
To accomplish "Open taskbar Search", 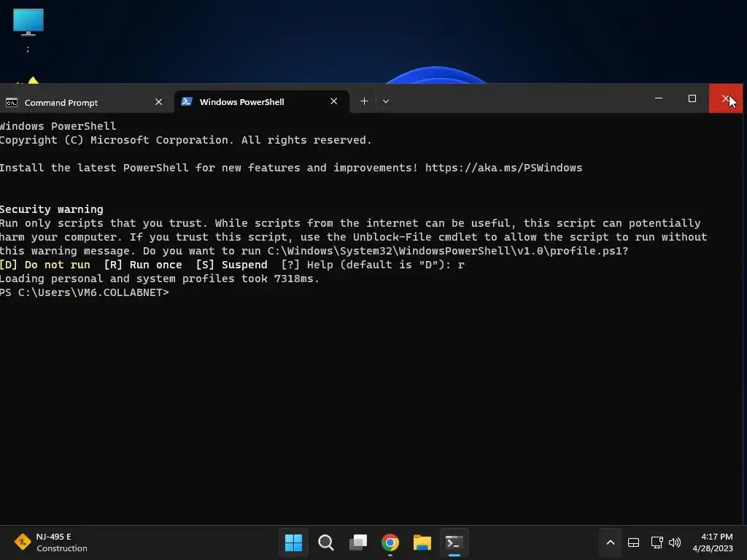I will [x=326, y=542].
